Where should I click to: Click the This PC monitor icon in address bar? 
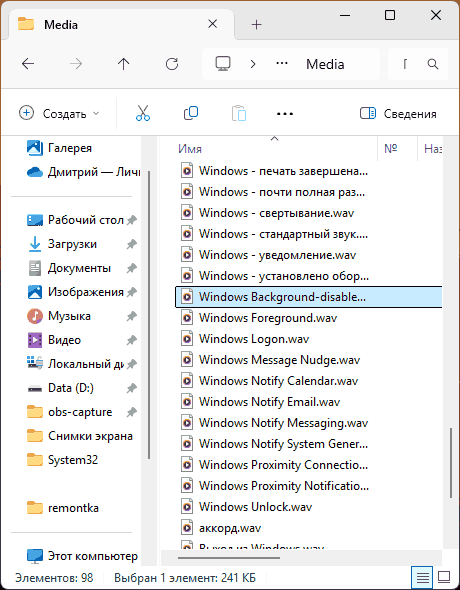[x=223, y=64]
